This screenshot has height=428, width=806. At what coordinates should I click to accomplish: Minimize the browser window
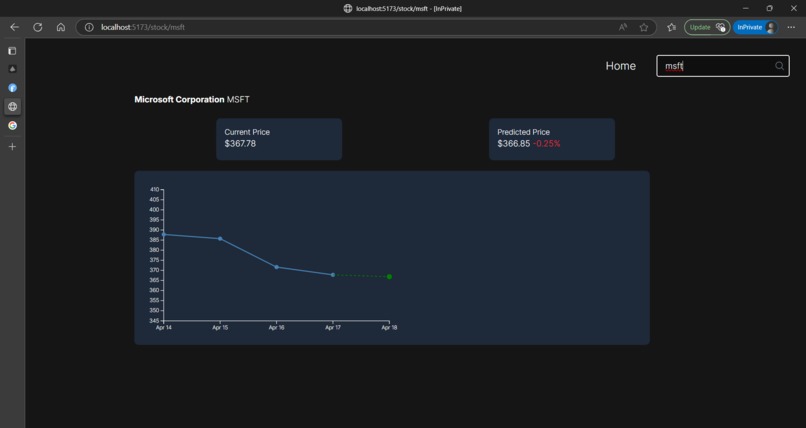(745, 8)
